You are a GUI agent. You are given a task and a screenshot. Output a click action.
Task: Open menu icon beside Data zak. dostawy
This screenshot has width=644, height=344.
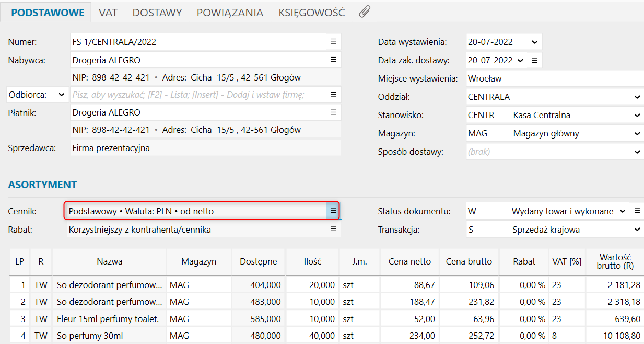click(535, 60)
